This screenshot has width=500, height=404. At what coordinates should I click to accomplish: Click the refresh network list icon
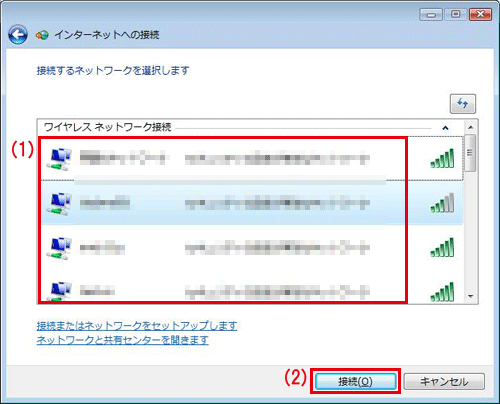(463, 104)
